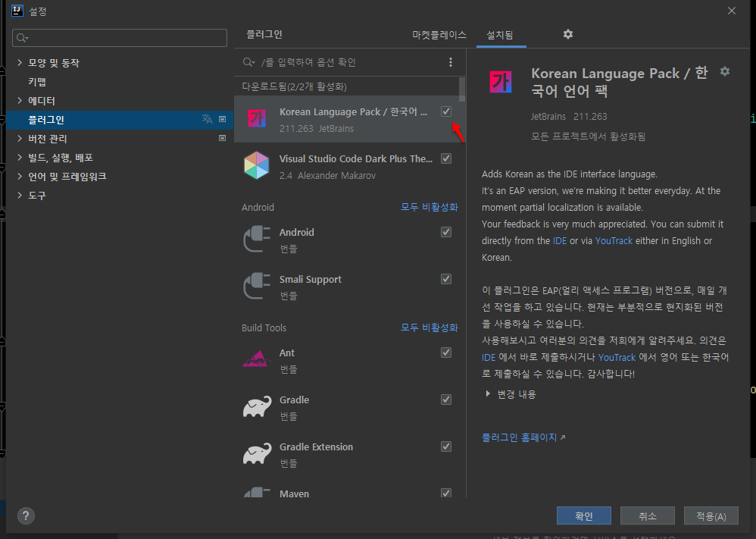This screenshot has width=756, height=539.
Task: Click the settings search magnifier icon
Action: click(22, 38)
